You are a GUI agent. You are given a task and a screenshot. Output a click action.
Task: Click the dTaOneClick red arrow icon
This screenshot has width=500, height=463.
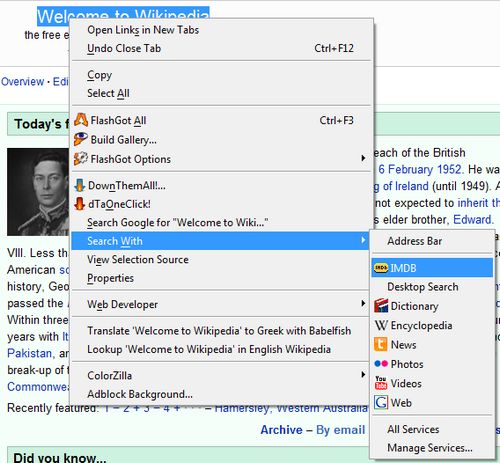pyautogui.click(x=80, y=204)
